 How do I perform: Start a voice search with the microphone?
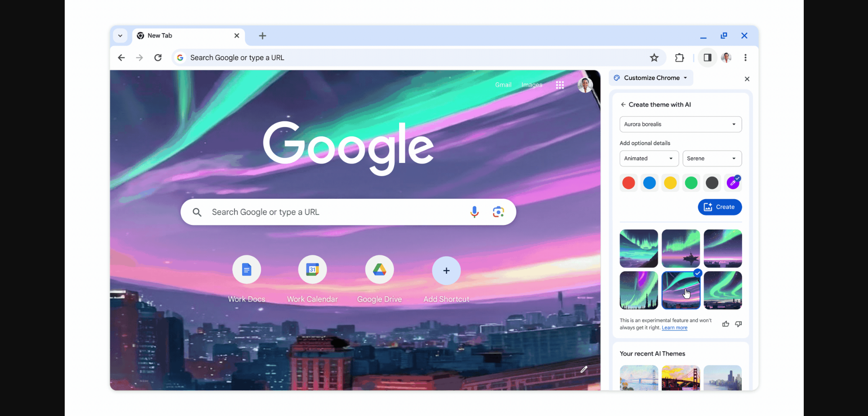(474, 212)
